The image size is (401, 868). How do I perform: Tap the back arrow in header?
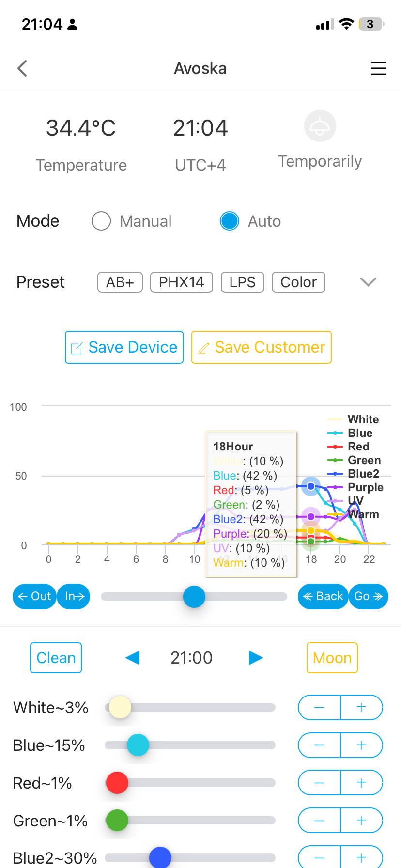pyautogui.click(x=22, y=68)
